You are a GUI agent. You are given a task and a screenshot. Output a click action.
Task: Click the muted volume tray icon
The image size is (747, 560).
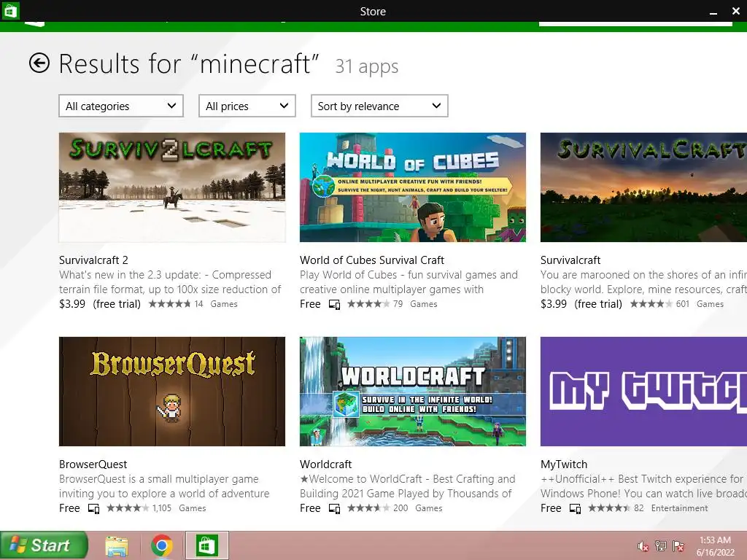(x=643, y=546)
